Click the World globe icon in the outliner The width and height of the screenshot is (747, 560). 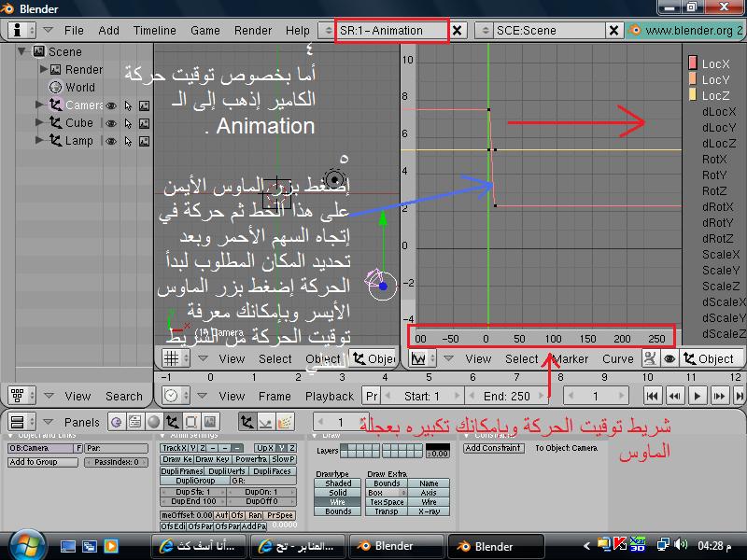(x=56, y=87)
